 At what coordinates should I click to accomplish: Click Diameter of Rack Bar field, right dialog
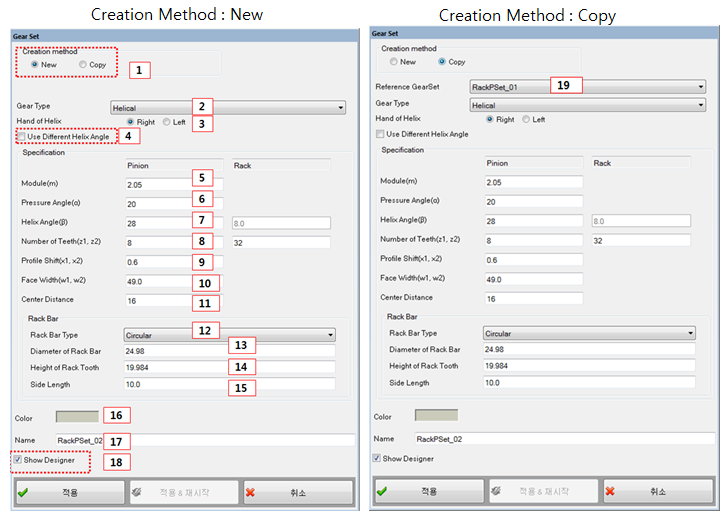tap(589, 349)
